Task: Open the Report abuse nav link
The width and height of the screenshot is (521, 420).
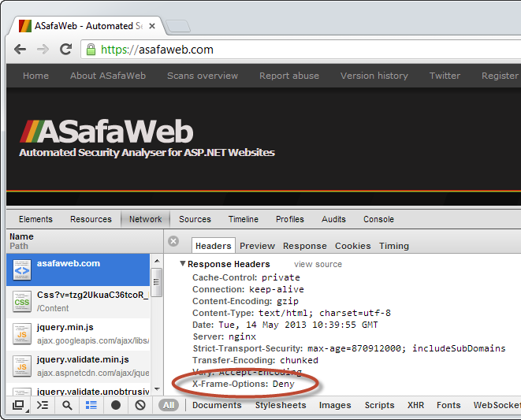Action: point(289,76)
